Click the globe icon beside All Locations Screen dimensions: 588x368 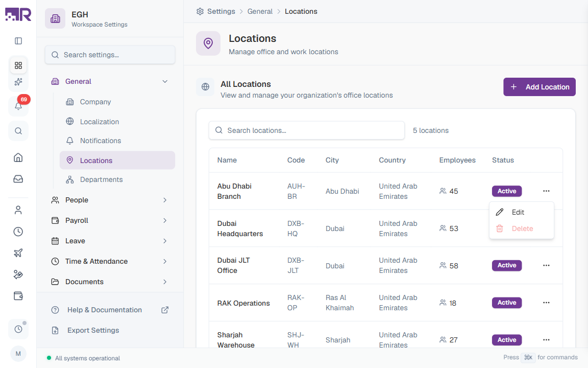(205, 87)
